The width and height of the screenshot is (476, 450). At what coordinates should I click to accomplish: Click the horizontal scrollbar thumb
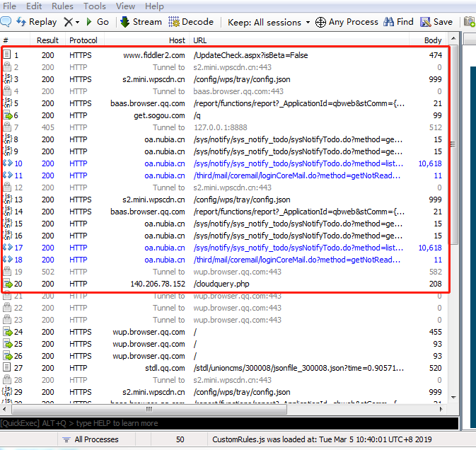pyautogui.click(x=149, y=409)
